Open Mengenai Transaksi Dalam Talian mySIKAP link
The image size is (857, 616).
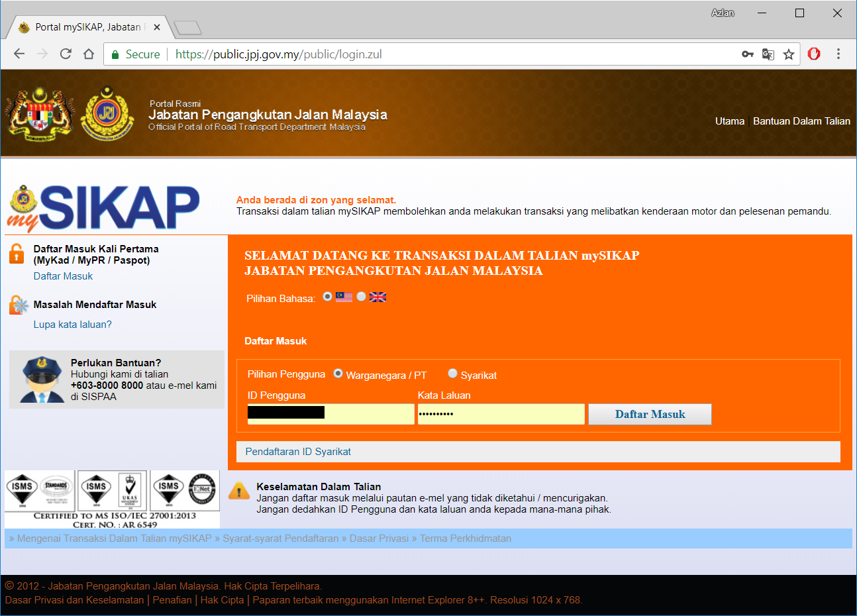(114, 539)
